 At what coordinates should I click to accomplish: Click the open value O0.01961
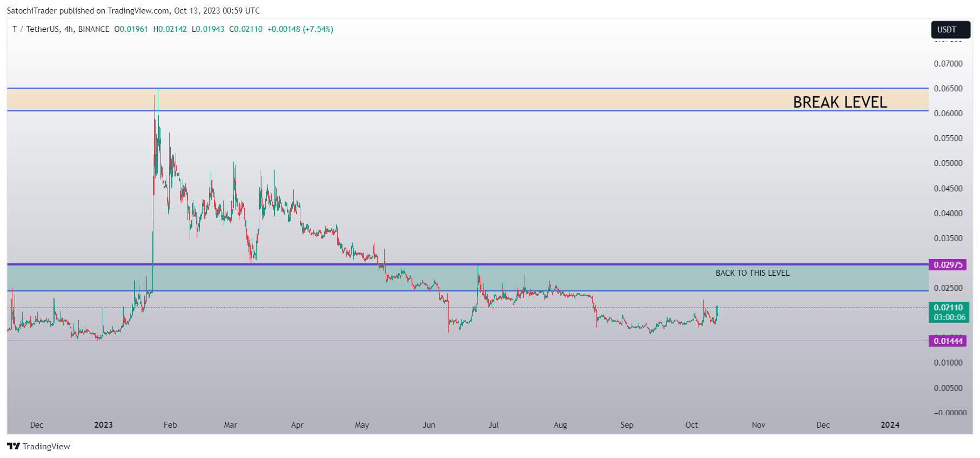click(131, 29)
